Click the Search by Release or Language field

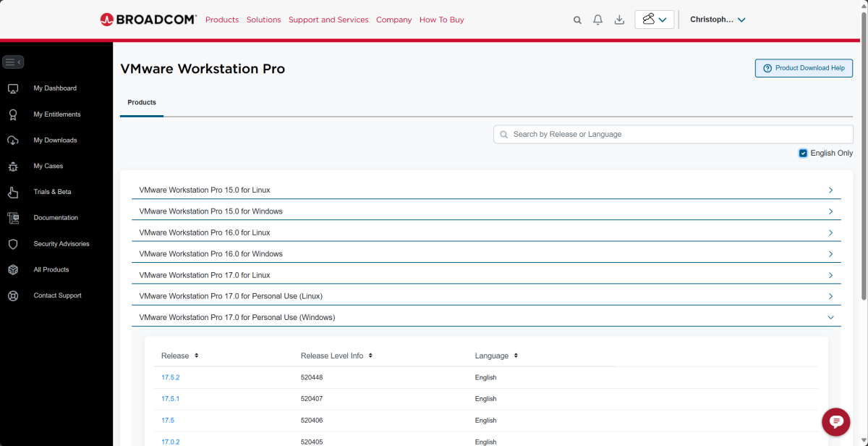pyautogui.click(x=672, y=134)
